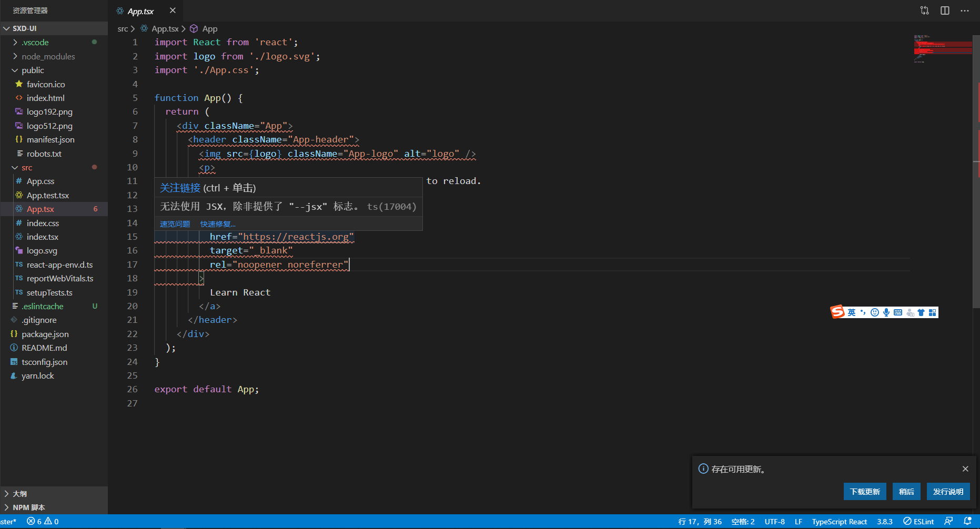Open App.test.tsx file
980x529 pixels.
coord(54,195)
